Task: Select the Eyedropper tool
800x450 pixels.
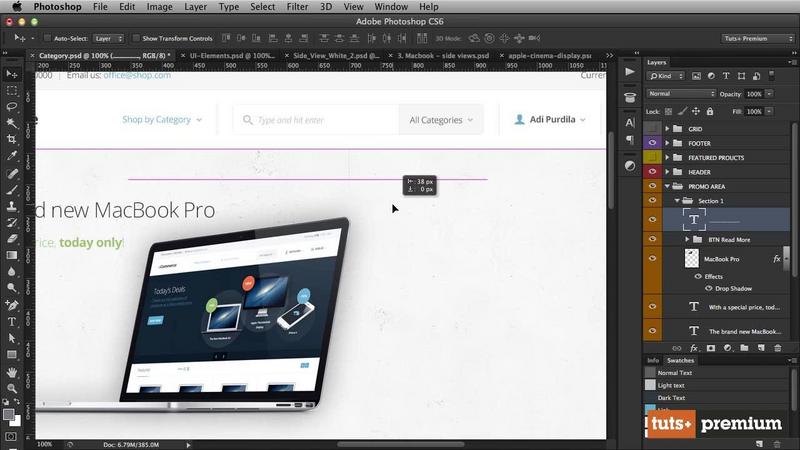Action: [x=12, y=156]
